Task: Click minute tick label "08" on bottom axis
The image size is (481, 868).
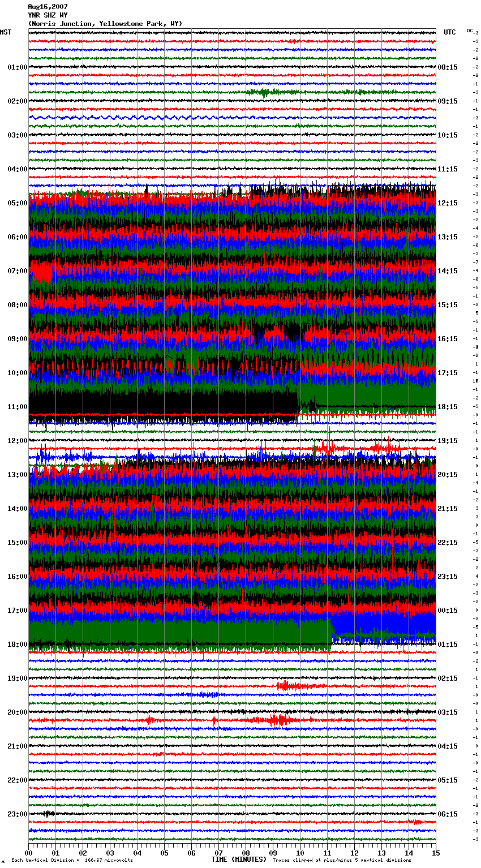Action: click(246, 853)
